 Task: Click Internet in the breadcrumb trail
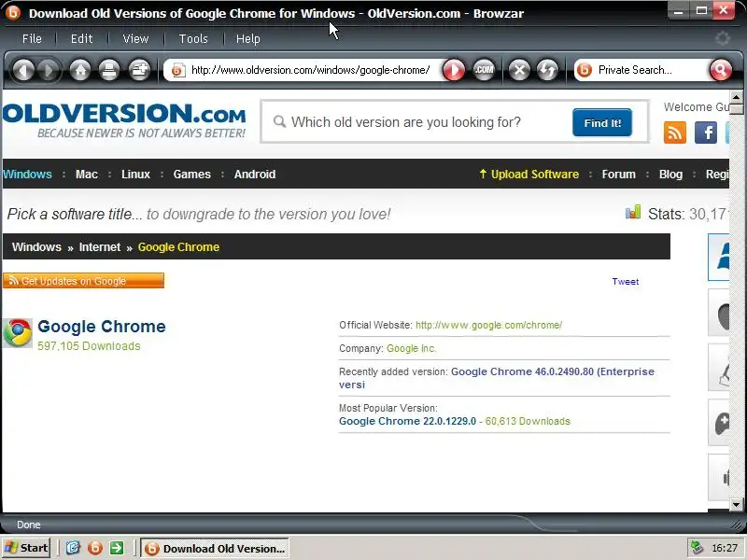click(100, 247)
